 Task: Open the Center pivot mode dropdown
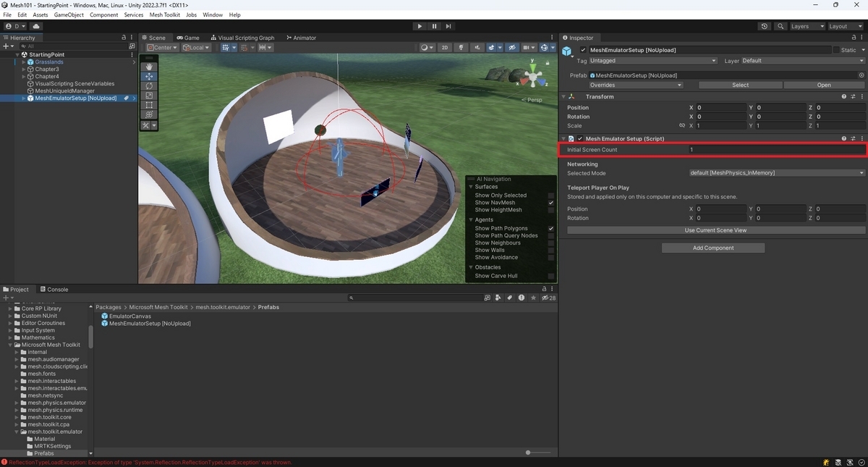162,48
